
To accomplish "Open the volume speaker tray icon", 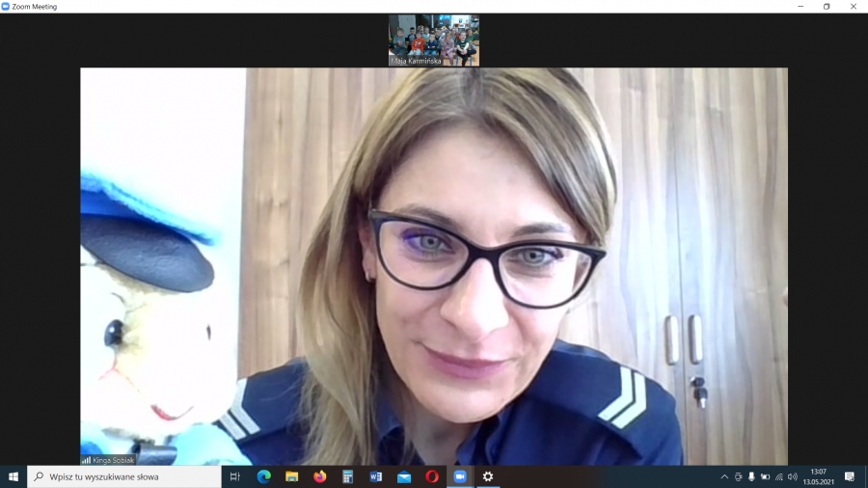I will pos(792,476).
